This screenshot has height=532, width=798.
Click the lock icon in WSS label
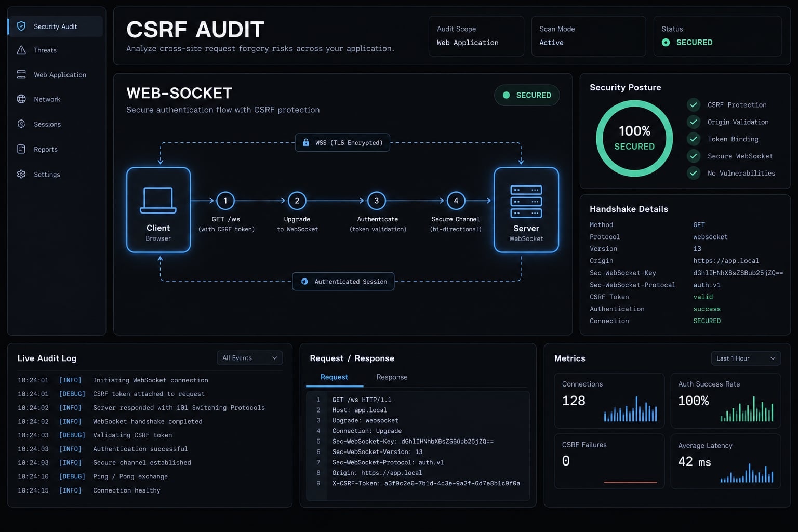pyautogui.click(x=306, y=142)
